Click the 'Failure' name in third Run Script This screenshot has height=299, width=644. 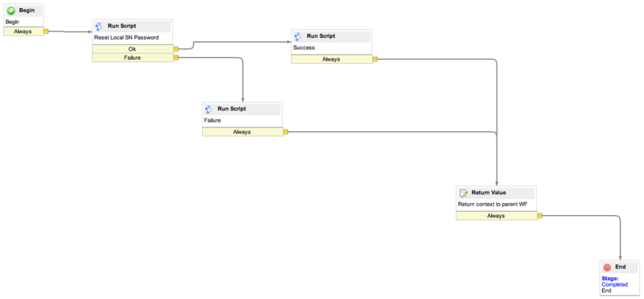pyautogui.click(x=213, y=121)
